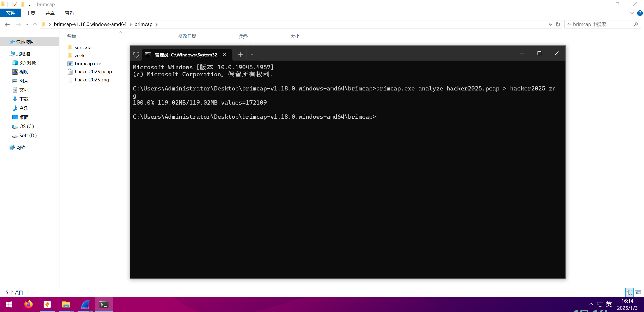Open the 文件 menu tab
Screen dimensions: 644x312
(10, 13)
